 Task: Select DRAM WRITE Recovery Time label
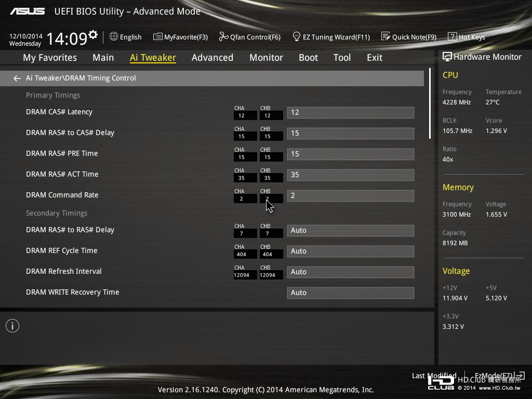[x=72, y=292]
